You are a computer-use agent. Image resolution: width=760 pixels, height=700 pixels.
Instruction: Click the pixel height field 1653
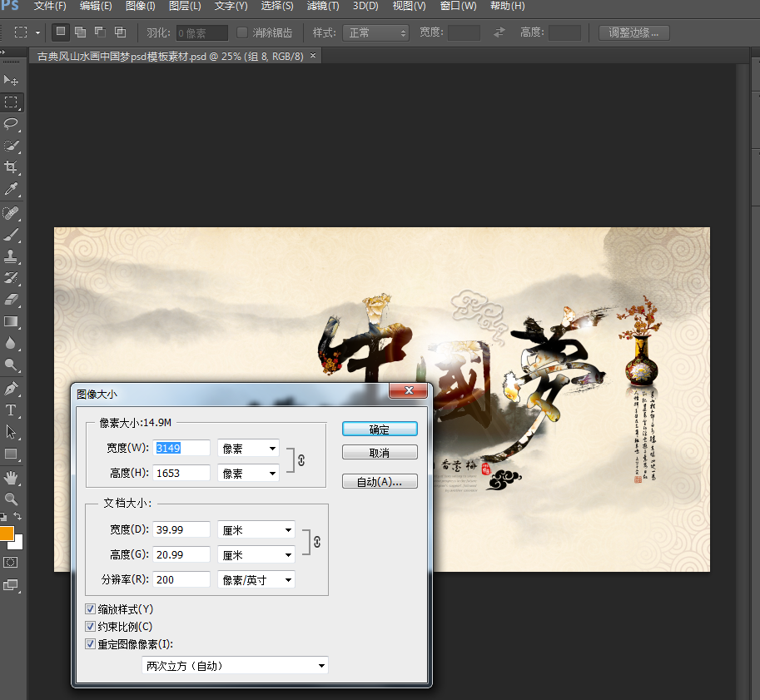(181, 473)
